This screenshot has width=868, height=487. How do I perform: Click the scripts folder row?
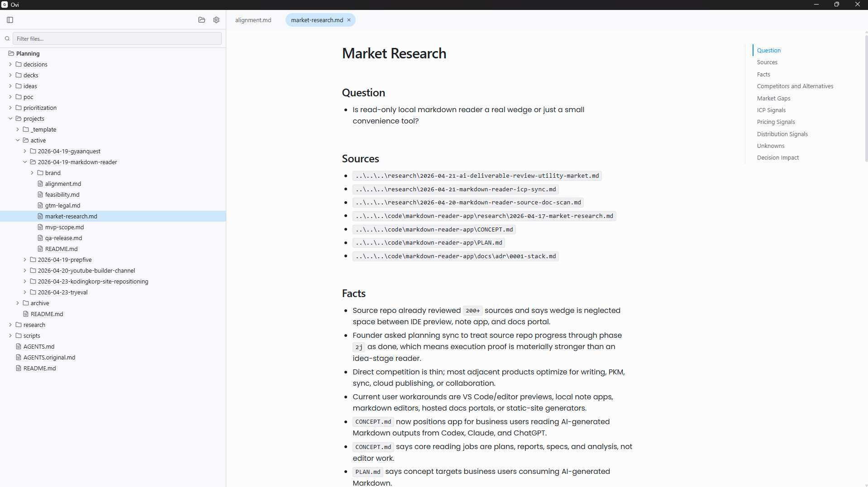(x=113, y=336)
